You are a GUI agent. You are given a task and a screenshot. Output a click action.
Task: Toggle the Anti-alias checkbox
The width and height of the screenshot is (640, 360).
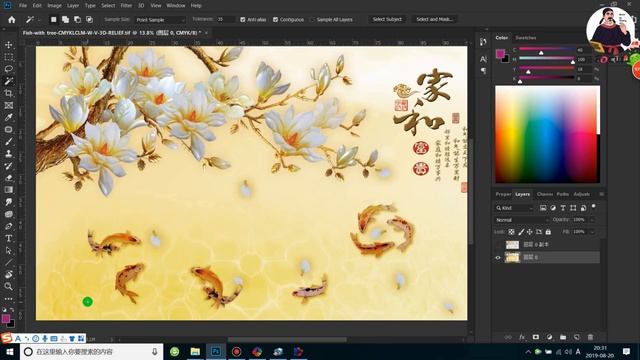coord(243,20)
